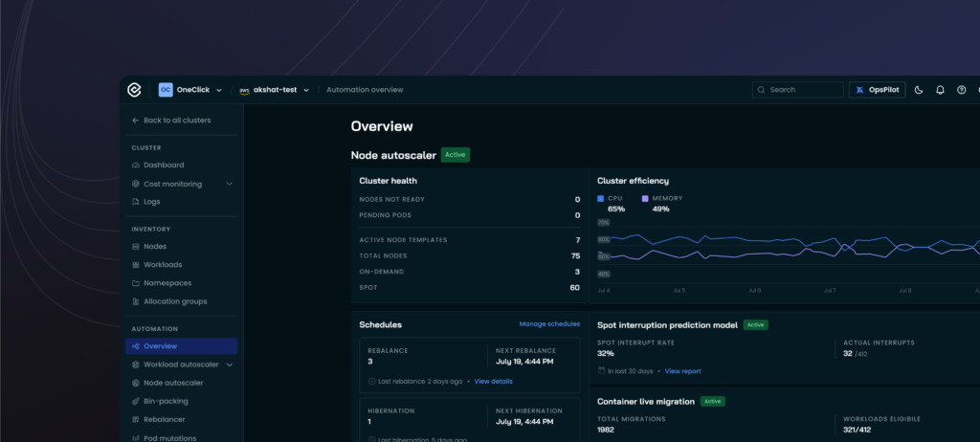The width and height of the screenshot is (980, 442).
Task: Toggle dark mode with the moon icon
Action: [x=919, y=90]
